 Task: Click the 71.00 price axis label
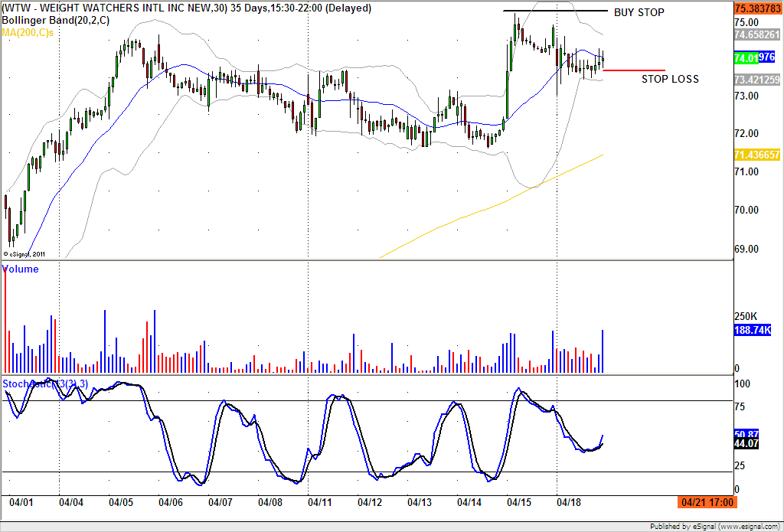pyautogui.click(x=747, y=171)
